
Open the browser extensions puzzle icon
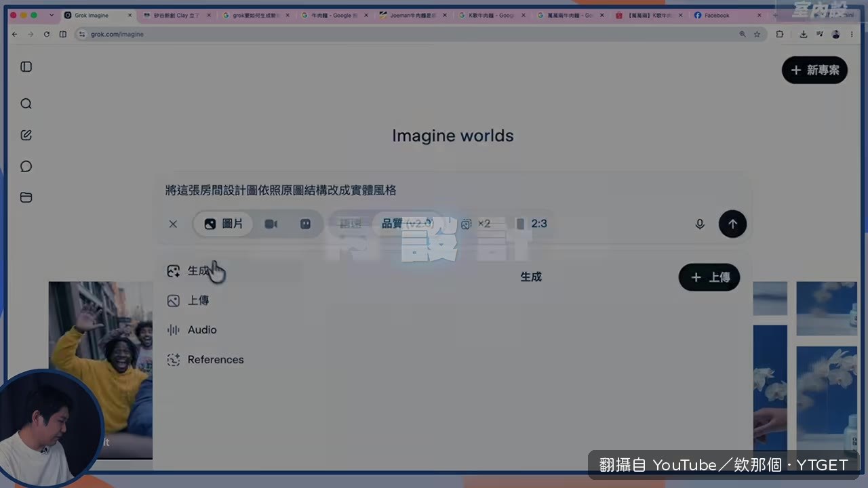(x=779, y=34)
